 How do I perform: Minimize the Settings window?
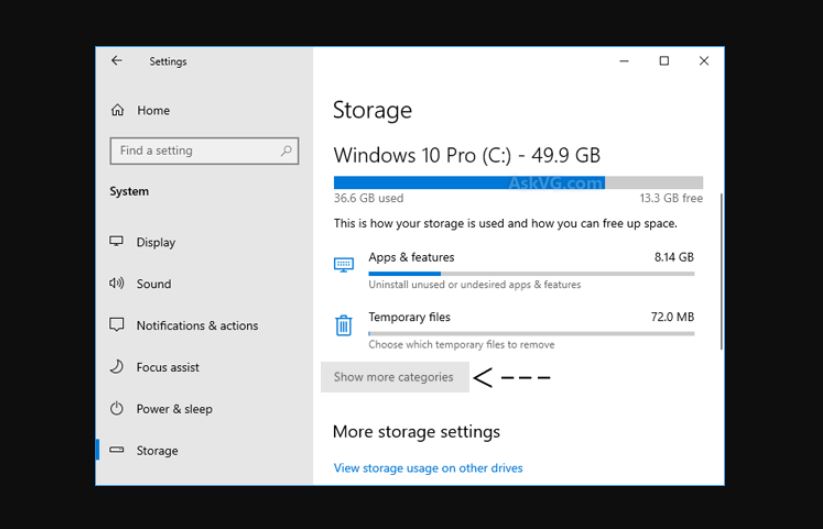click(x=624, y=61)
